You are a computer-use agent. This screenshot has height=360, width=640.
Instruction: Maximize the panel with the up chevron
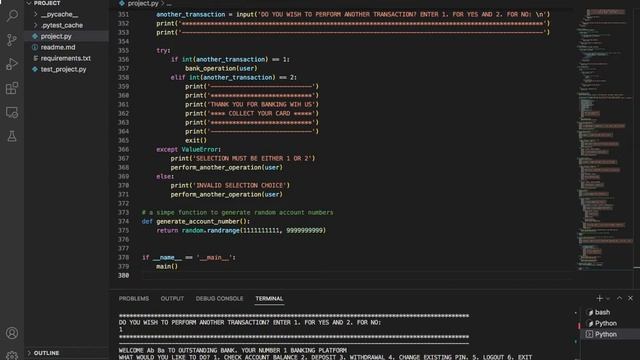[x=619, y=298]
